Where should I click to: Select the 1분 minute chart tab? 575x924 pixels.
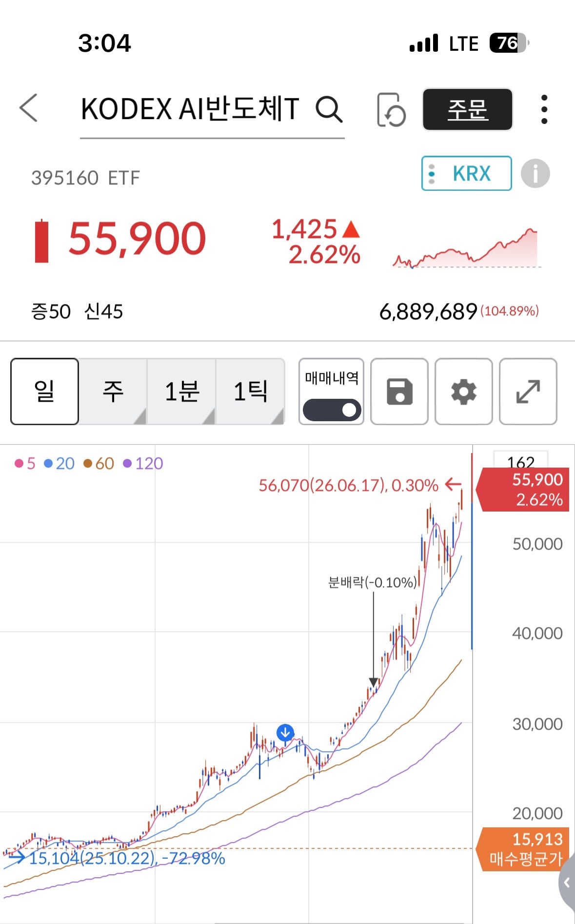coord(181,391)
